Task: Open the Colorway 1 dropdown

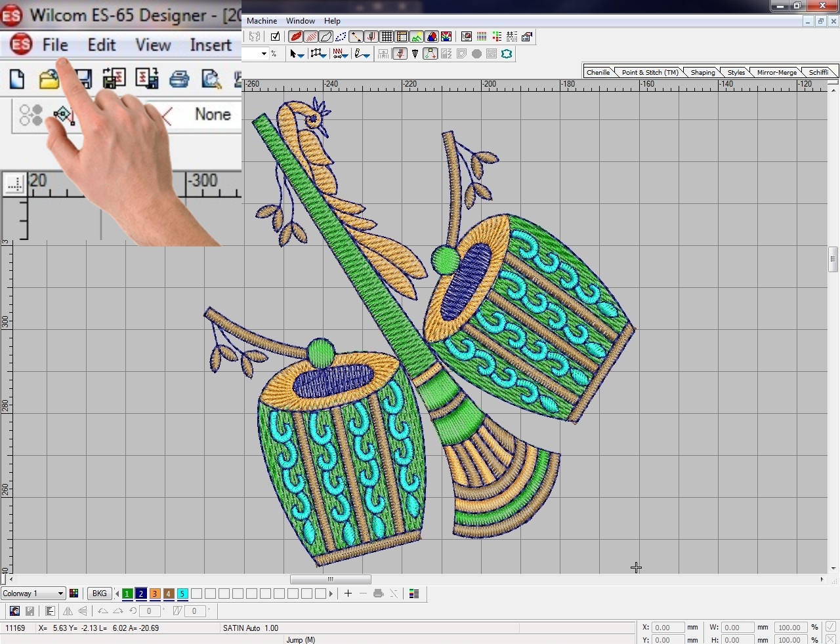Action: point(60,594)
